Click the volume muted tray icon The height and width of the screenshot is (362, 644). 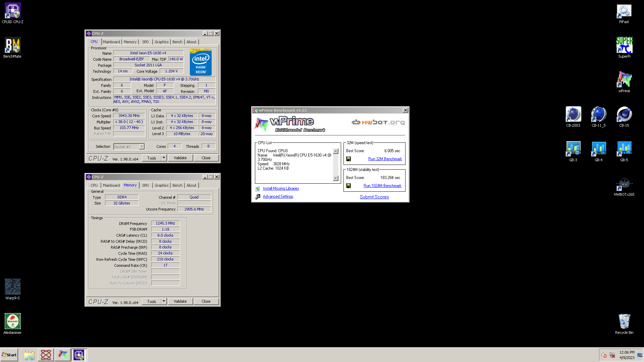[x=604, y=355]
